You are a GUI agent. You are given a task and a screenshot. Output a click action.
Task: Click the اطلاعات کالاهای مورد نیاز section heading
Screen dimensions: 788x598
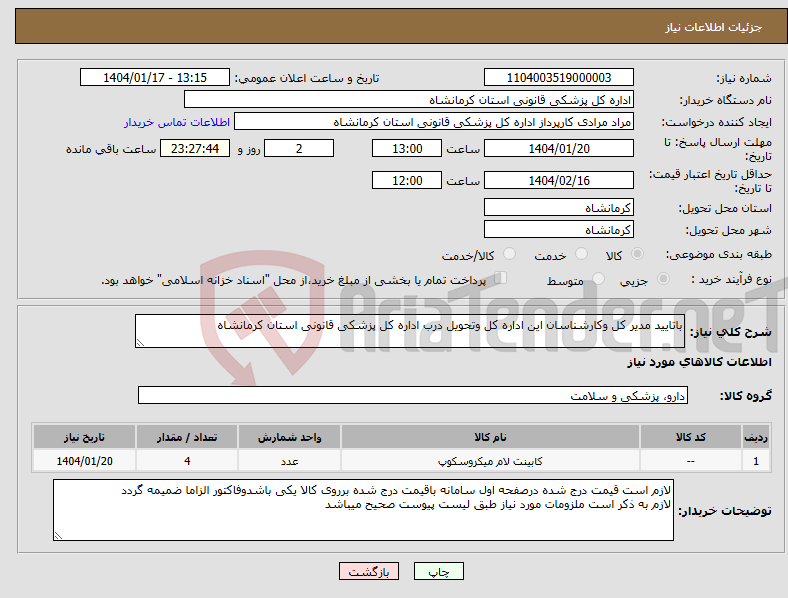[699, 362]
